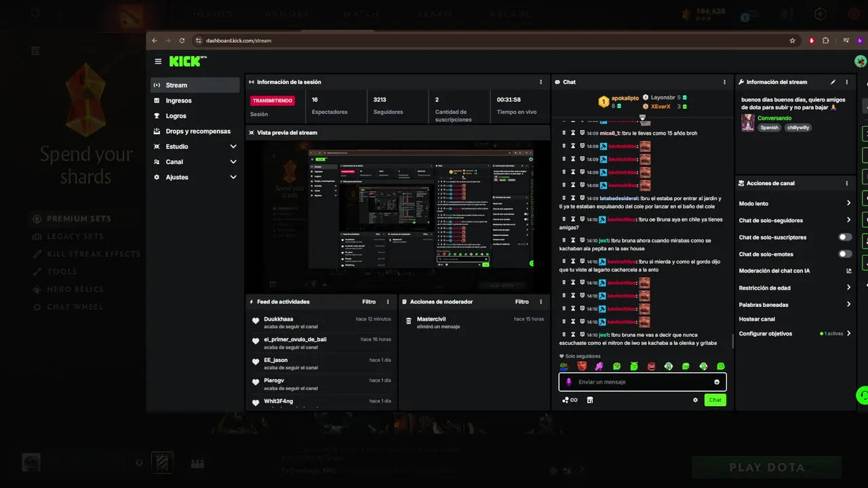Open Acciones de moderador three-dot menu
This screenshot has width=868, height=488.
pos(541,302)
